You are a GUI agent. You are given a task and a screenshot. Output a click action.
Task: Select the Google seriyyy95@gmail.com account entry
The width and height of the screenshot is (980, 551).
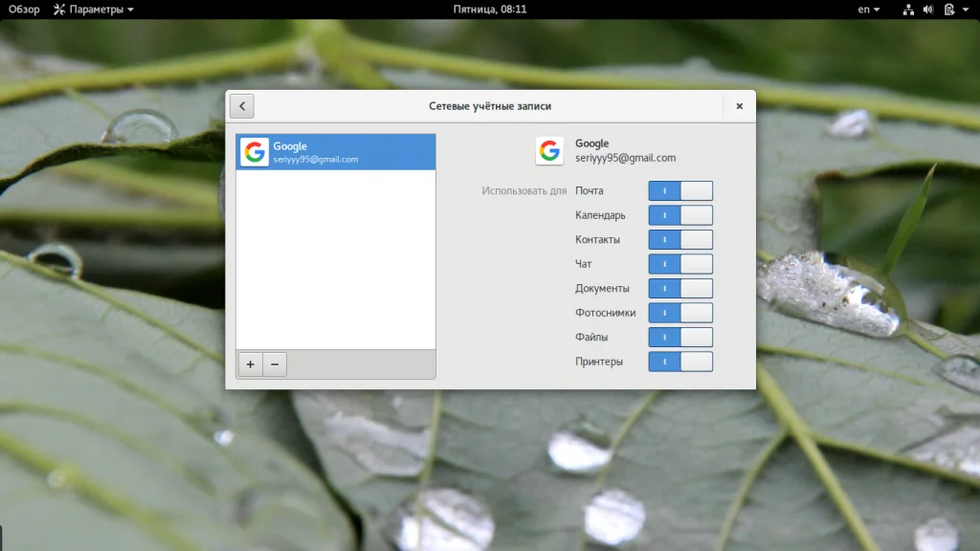point(336,152)
